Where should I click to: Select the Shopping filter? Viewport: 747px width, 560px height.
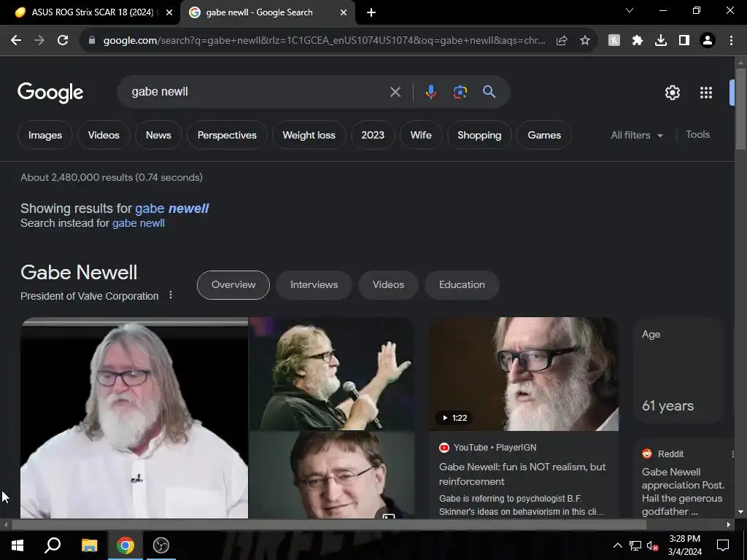479,135
